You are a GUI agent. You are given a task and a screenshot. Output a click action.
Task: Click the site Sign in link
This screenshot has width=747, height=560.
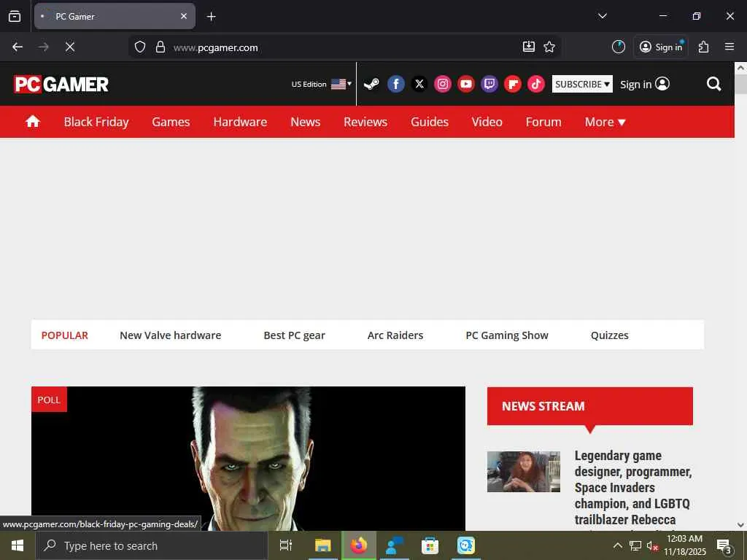[645, 85]
